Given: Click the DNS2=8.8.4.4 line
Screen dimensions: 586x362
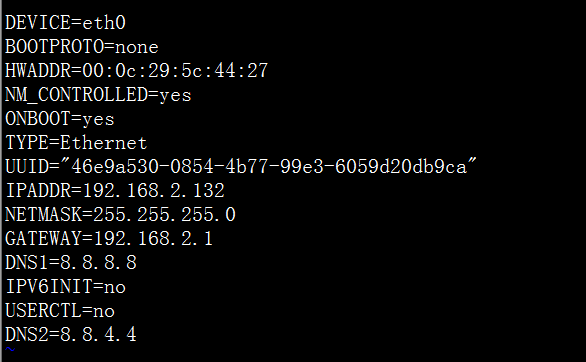Looking at the screenshot, I should [71, 334].
